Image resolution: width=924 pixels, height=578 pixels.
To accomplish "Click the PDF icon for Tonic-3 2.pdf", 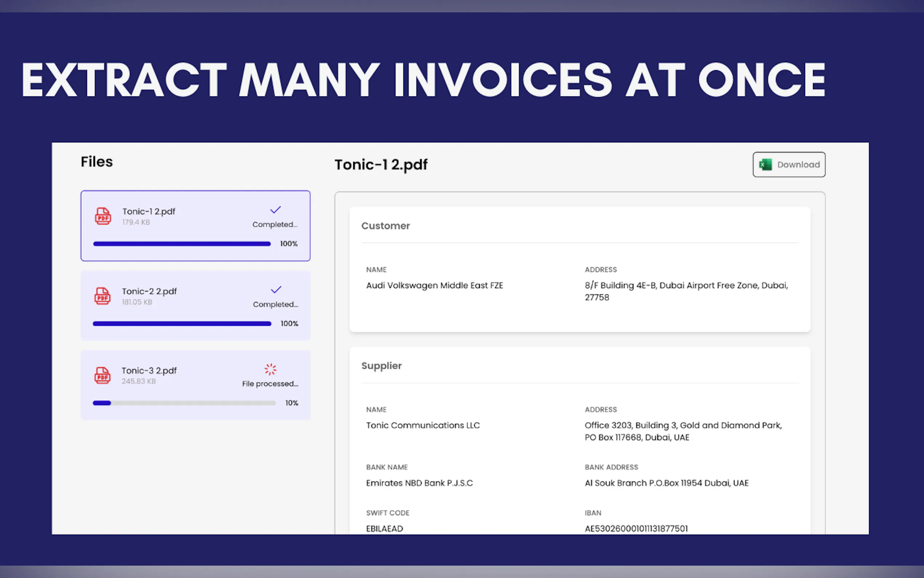I will click(x=102, y=375).
